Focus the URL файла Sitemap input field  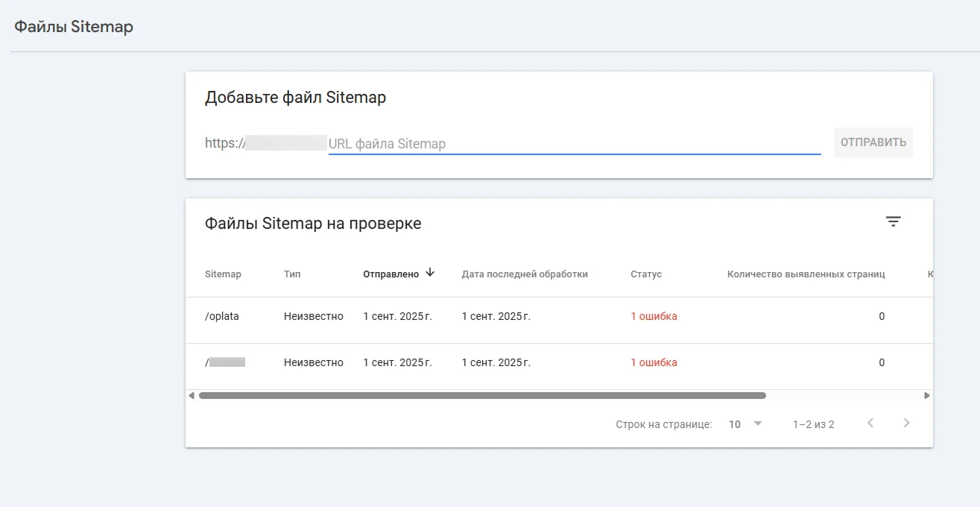[x=574, y=144]
